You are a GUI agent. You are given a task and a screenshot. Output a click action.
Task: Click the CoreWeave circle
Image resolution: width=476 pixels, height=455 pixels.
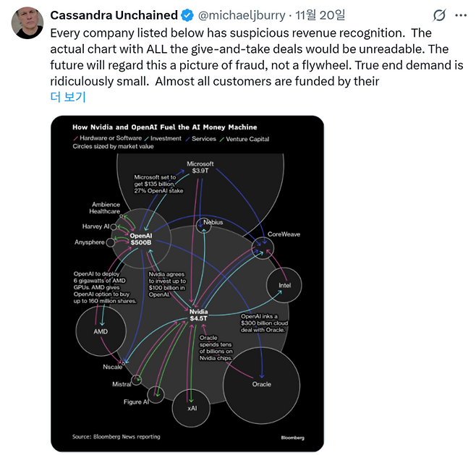(263, 247)
